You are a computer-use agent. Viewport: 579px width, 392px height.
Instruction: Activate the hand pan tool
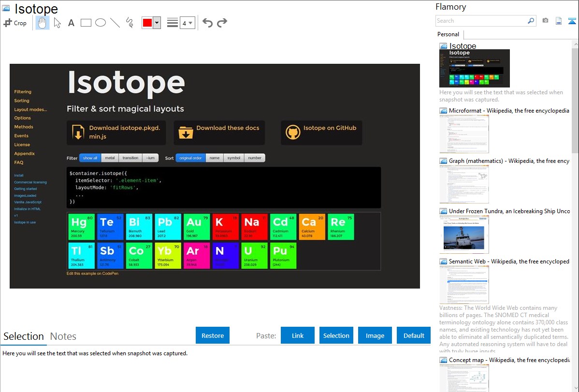[x=42, y=23]
